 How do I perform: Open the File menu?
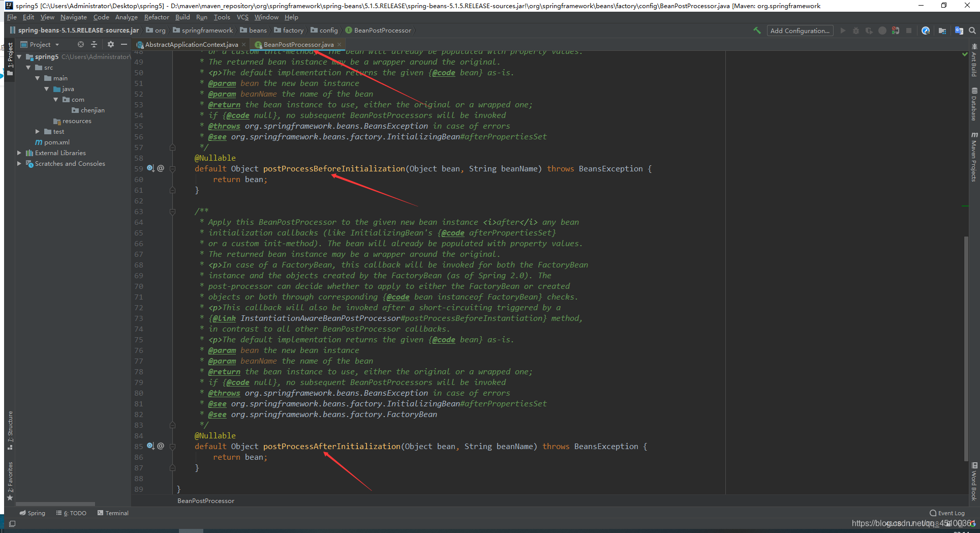12,17
